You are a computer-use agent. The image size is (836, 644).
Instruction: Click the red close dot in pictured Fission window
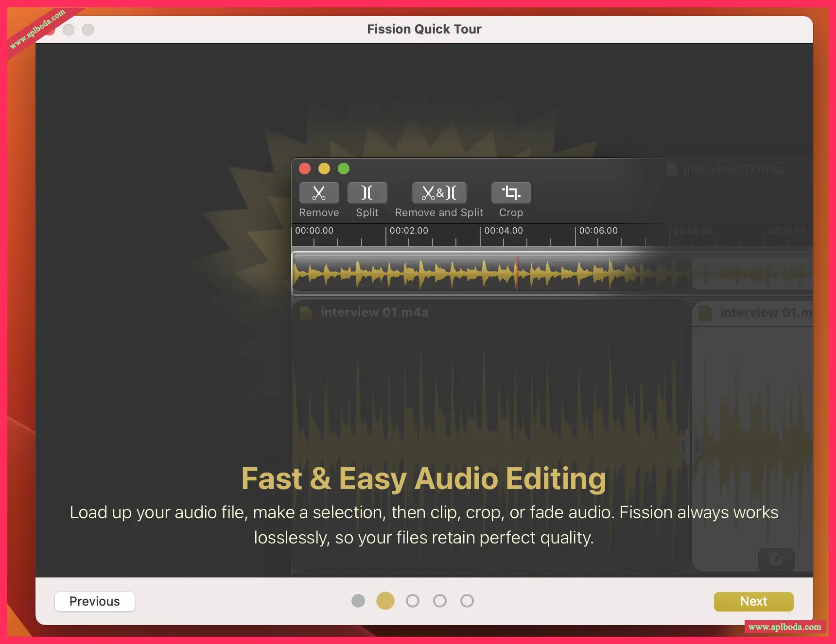(305, 169)
